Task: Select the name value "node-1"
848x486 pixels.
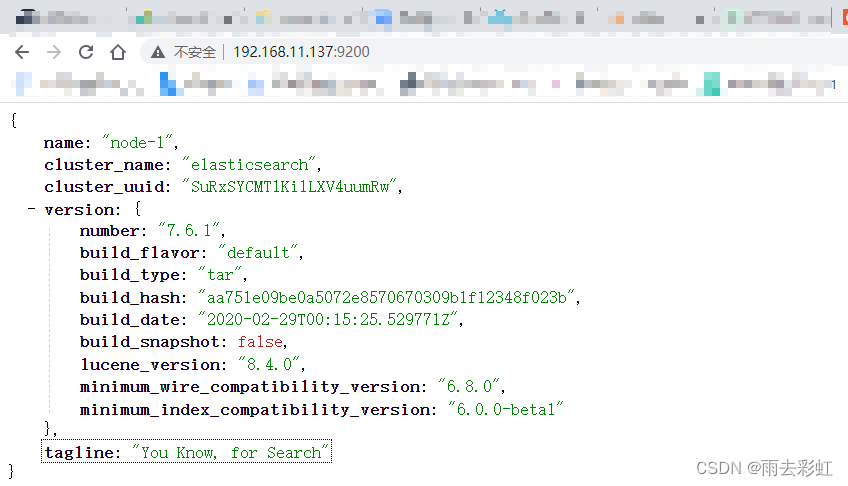Action: [137, 143]
